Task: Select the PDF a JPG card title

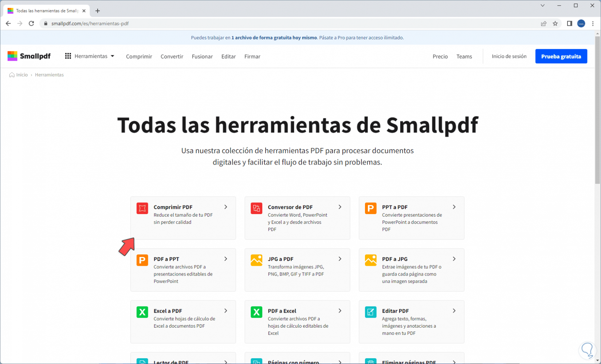Action: point(395,259)
